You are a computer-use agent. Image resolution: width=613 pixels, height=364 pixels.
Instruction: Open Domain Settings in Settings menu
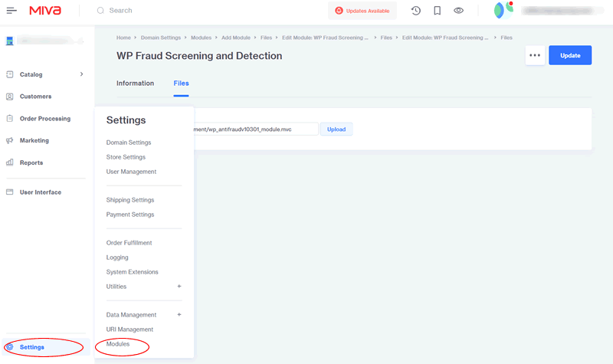[129, 143]
